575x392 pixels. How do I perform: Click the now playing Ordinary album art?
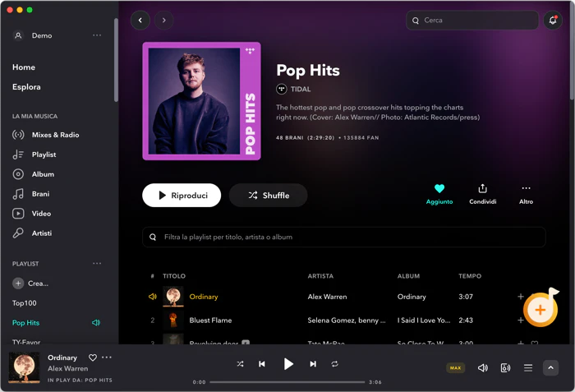click(x=24, y=368)
